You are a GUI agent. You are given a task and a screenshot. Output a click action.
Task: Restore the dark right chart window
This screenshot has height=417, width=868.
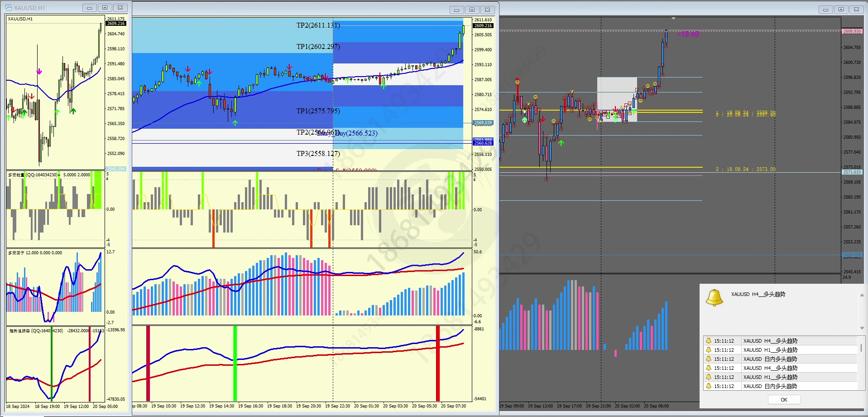pos(841,10)
